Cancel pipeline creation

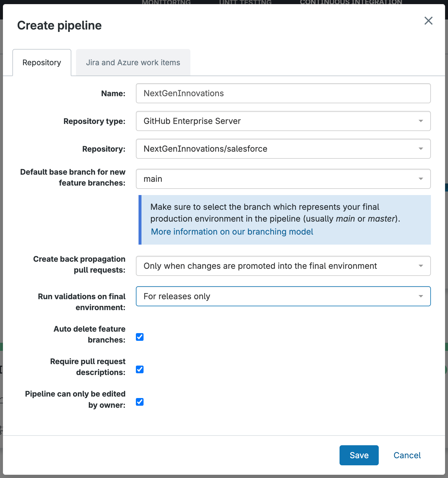pos(407,455)
